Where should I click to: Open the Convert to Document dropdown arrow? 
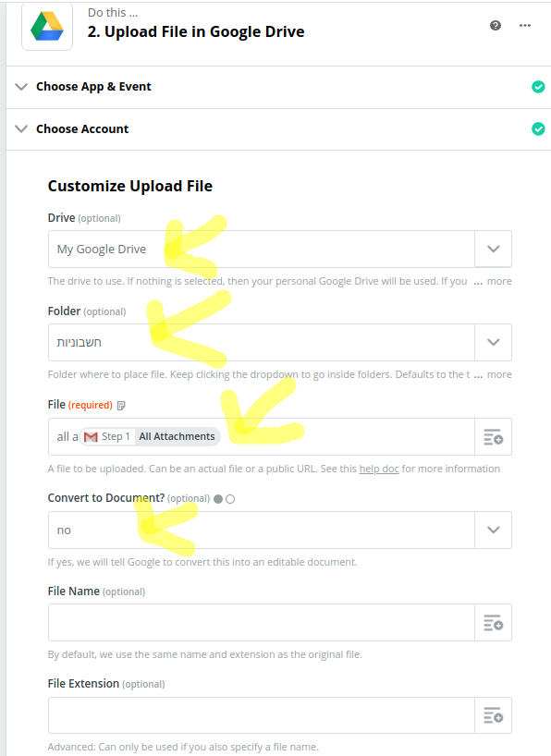(493, 530)
